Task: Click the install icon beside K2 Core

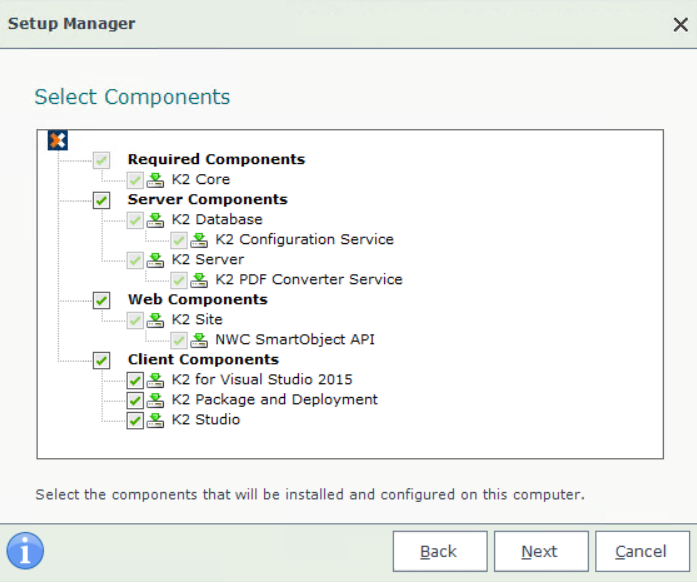Action: [156, 180]
